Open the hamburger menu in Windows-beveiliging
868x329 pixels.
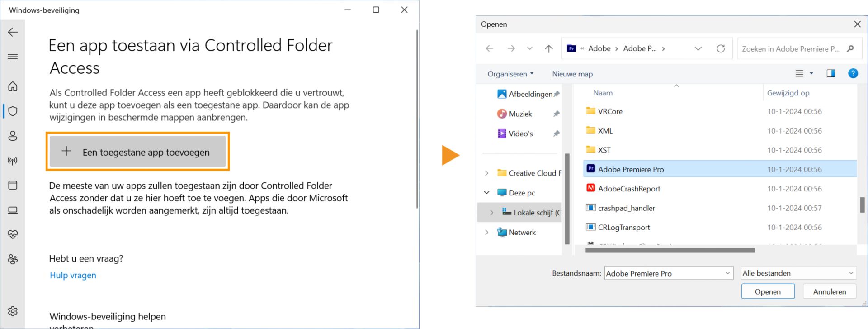tap(13, 57)
